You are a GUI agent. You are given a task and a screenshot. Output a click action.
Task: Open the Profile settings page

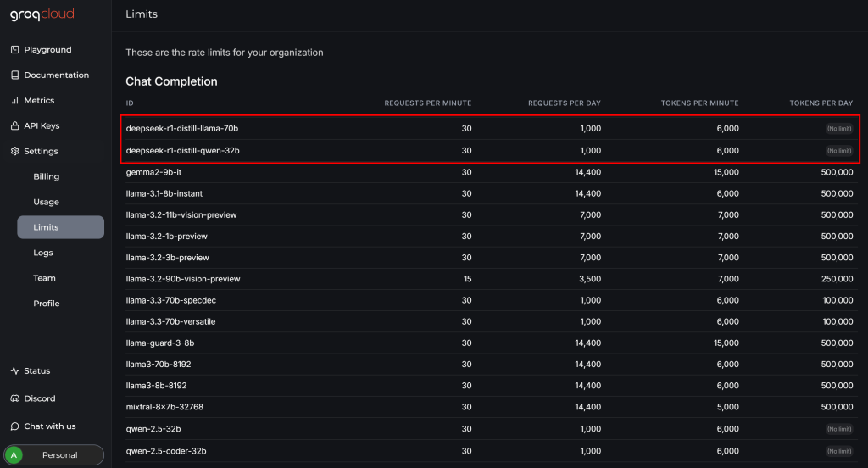pyautogui.click(x=47, y=304)
